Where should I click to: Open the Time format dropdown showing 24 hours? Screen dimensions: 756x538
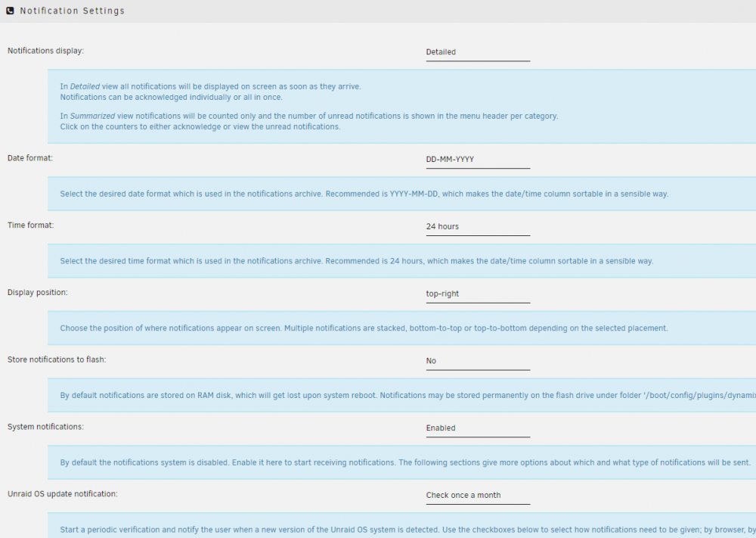tap(478, 227)
